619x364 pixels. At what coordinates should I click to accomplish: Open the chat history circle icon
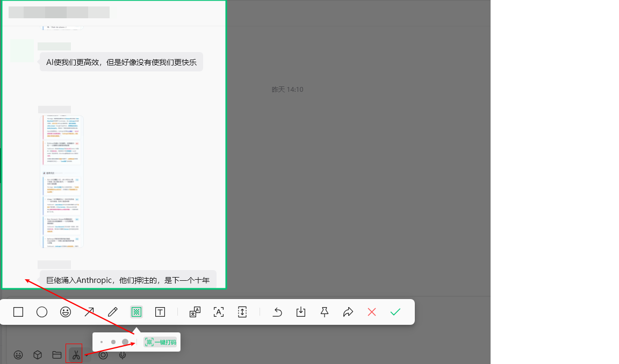pyautogui.click(x=103, y=355)
